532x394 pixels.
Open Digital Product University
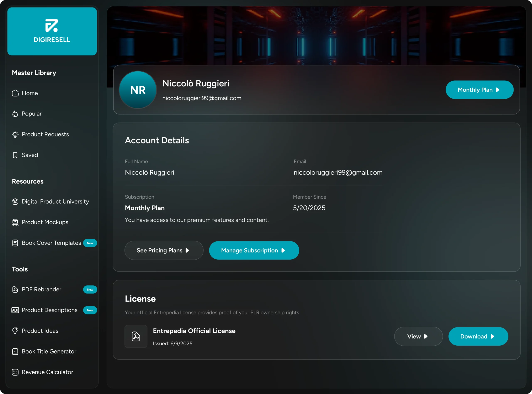(55, 201)
